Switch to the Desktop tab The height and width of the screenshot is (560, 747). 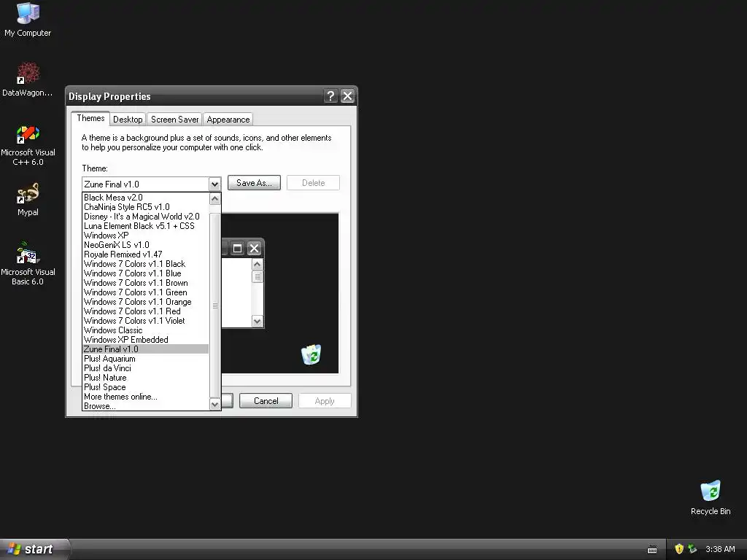128,120
